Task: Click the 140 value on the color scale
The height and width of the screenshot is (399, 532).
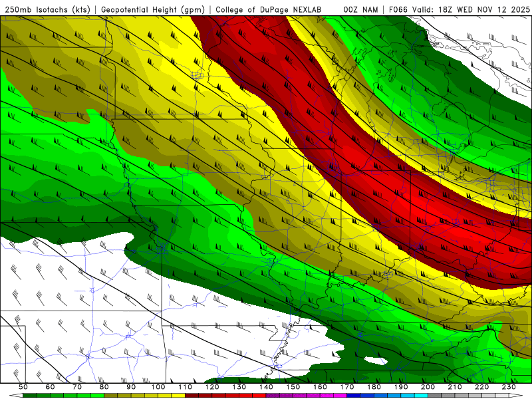Action: (x=266, y=387)
